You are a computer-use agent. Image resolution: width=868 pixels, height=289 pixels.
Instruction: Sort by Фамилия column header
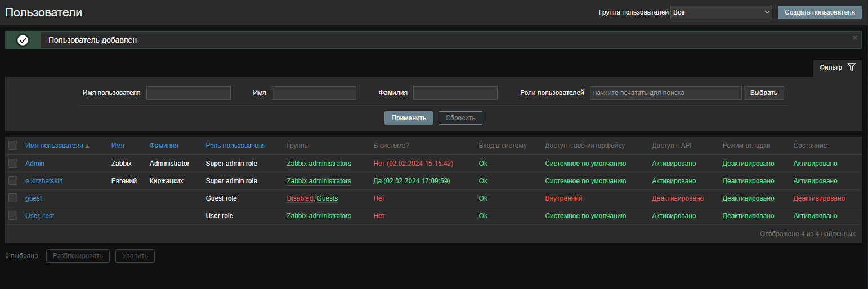click(x=164, y=146)
